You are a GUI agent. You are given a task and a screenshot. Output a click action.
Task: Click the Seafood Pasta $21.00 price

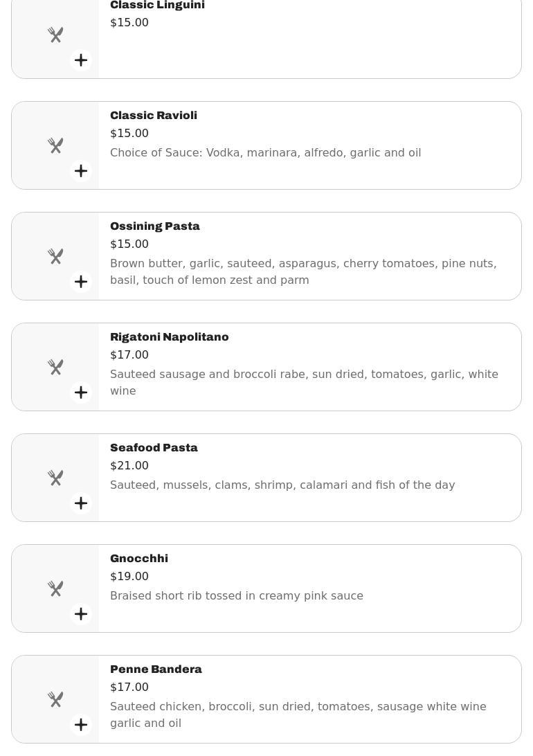tap(129, 466)
